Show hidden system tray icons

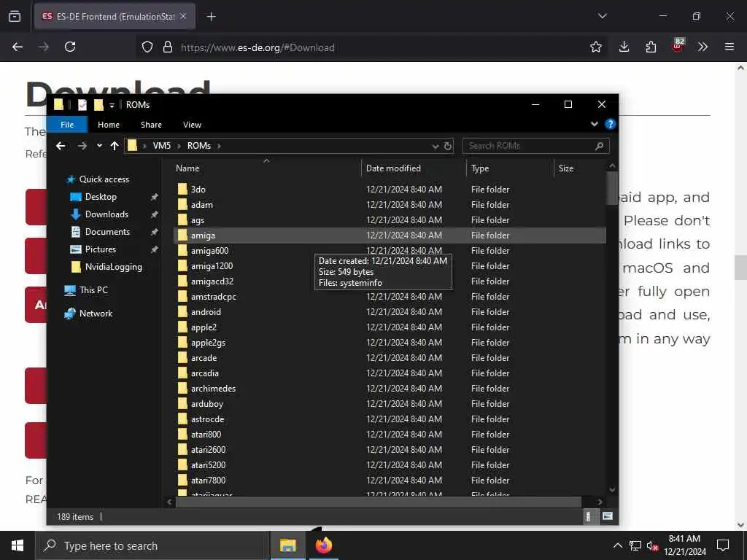point(617,545)
